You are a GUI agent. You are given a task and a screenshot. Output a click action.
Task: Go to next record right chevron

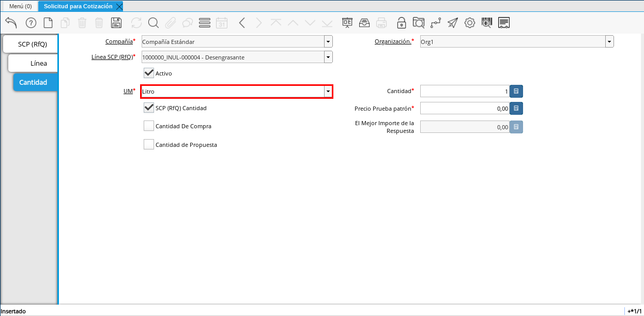pyautogui.click(x=259, y=23)
